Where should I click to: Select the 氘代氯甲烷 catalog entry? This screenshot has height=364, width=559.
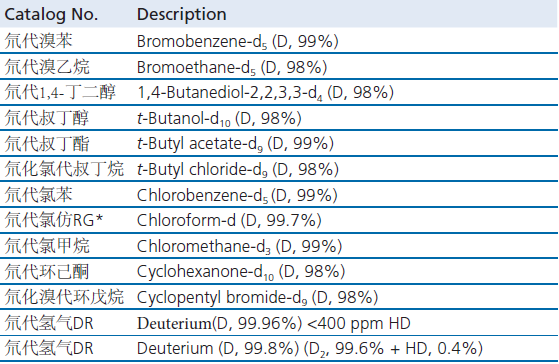point(47,246)
